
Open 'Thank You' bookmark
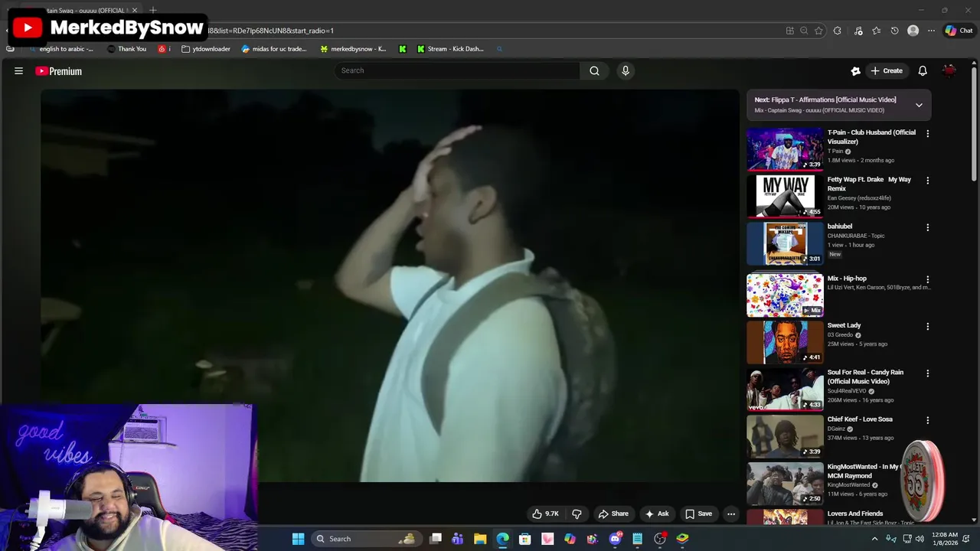point(126,49)
